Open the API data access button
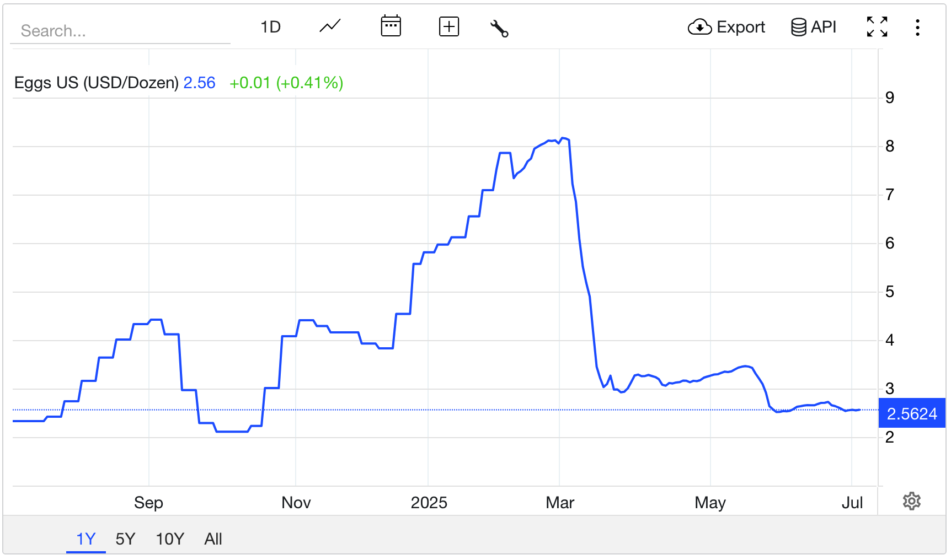Screen dimensions: 951x560 coord(814,26)
